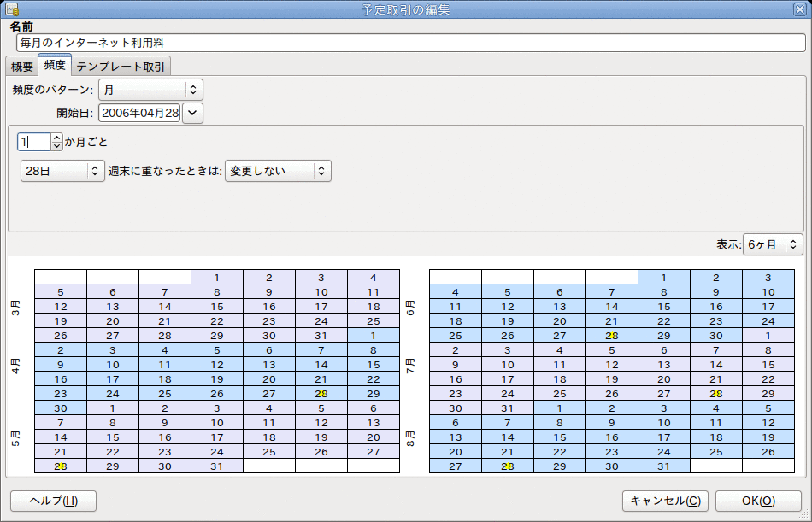The image size is (812, 522).
Task: Click the marked 28 in the 5月 calendar
Action: point(61,466)
